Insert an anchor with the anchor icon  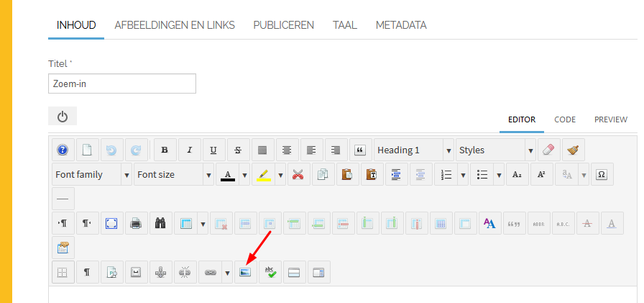(160, 273)
